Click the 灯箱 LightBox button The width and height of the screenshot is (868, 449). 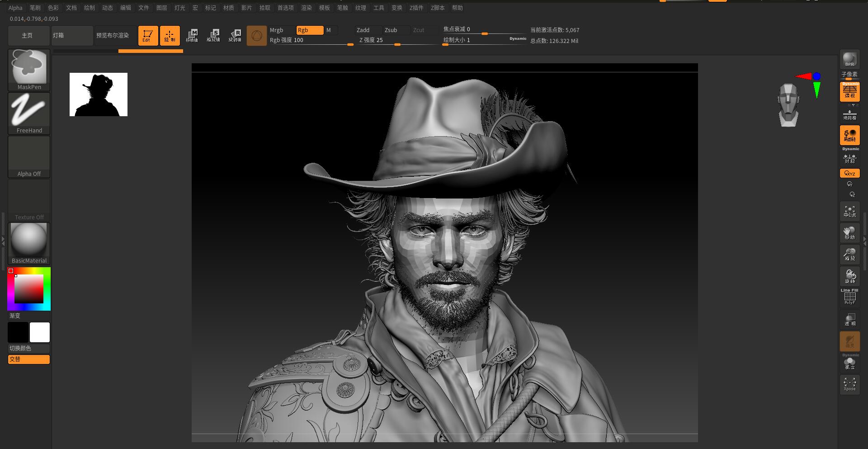tap(72, 35)
